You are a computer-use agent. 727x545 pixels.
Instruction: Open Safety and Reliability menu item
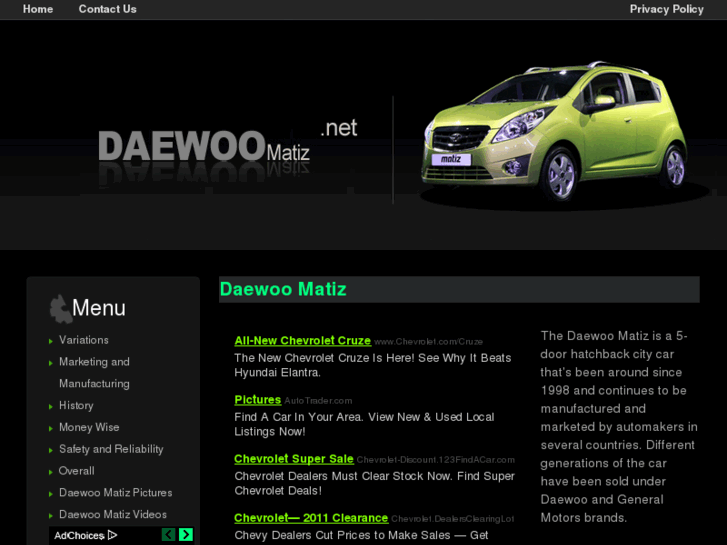point(111,449)
